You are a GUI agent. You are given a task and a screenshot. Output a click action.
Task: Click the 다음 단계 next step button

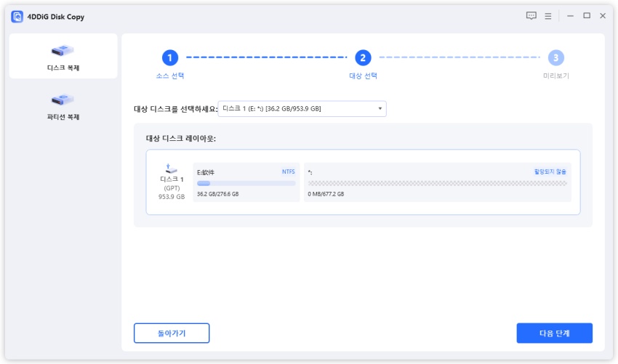point(554,333)
